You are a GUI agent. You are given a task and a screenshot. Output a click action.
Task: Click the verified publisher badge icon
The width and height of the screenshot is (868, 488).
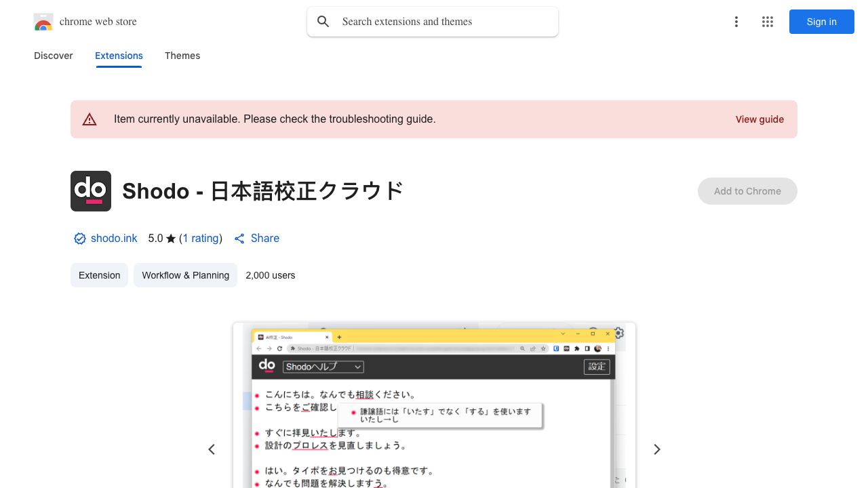coord(80,239)
